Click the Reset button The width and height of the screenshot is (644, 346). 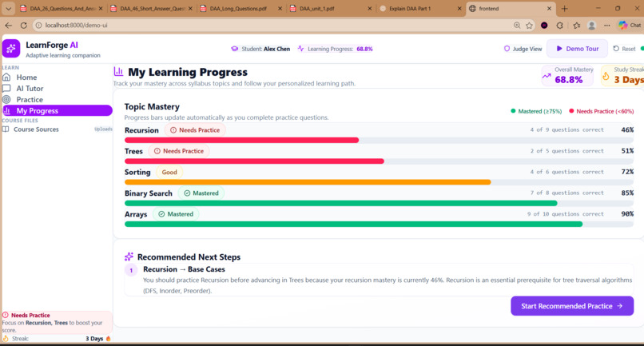(x=624, y=49)
